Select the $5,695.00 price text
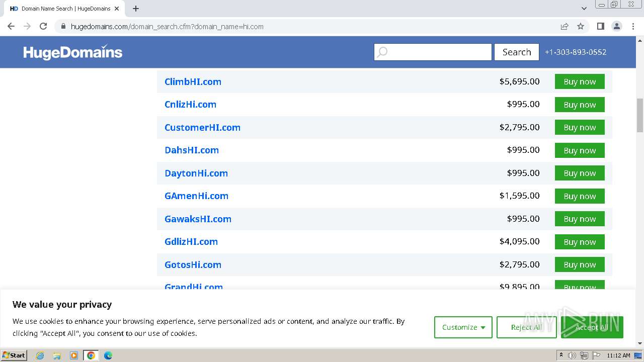Viewport: 644px width, 362px height. tap(519, 81)
